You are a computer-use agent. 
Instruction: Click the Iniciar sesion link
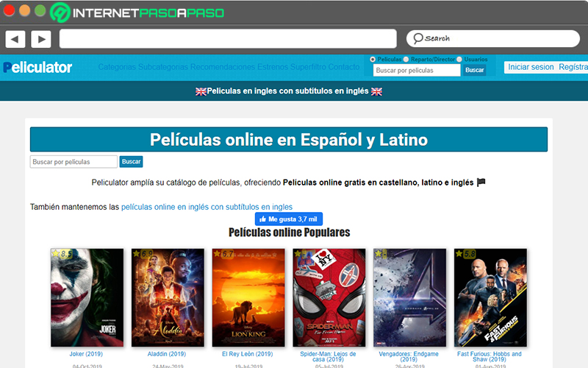click(531, 67)
